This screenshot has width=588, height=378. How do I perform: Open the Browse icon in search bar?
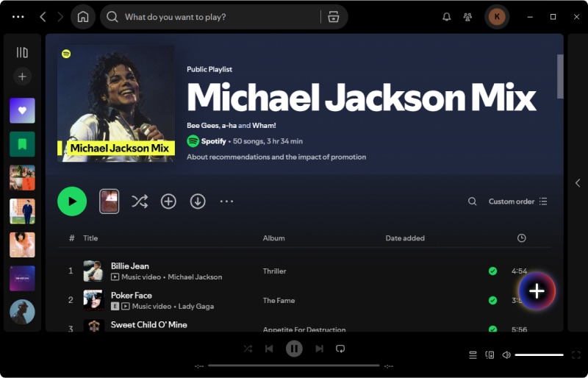[x=334, y=17]
